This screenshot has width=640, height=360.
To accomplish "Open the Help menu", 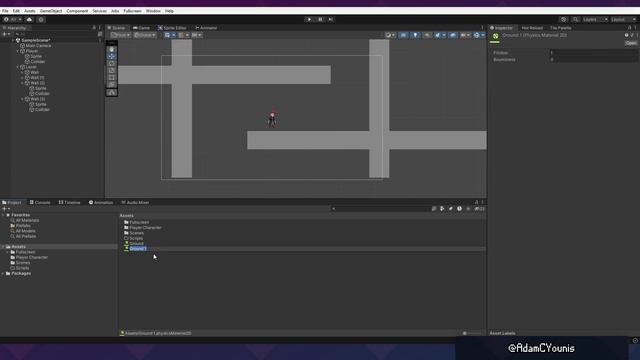I will [169, 11].
